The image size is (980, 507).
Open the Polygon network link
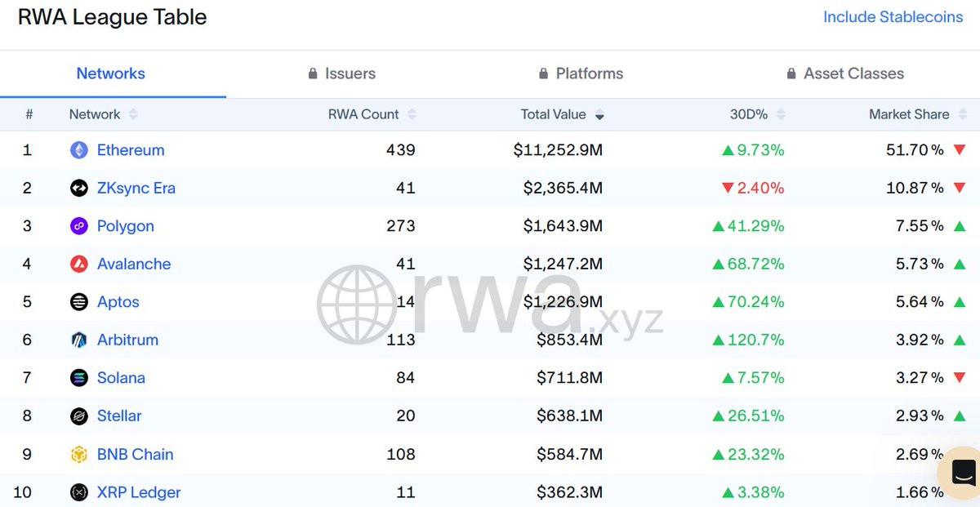pyautogui.click(x=126, y=226)
